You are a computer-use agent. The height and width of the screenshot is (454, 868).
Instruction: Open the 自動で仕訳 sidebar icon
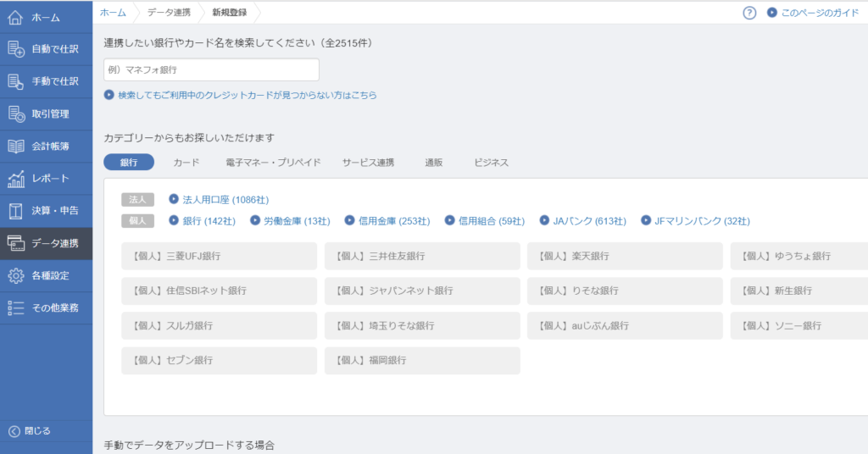15,49
